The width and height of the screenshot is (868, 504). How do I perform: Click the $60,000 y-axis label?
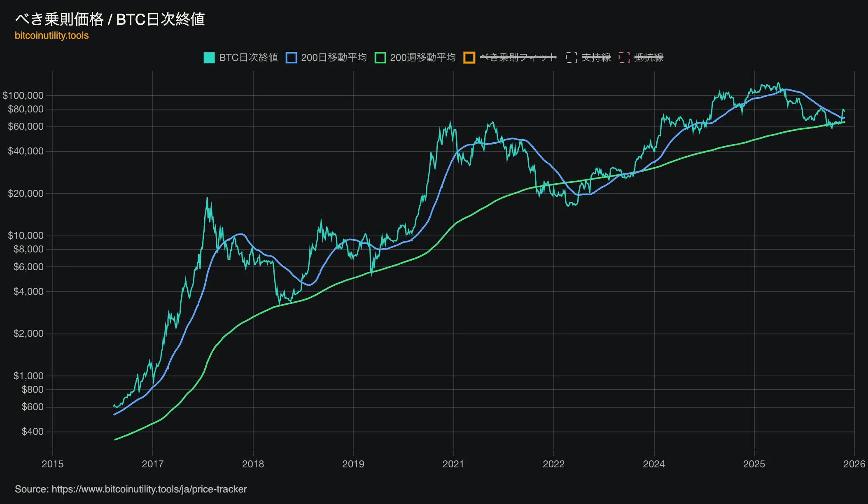tap(26, 126)
